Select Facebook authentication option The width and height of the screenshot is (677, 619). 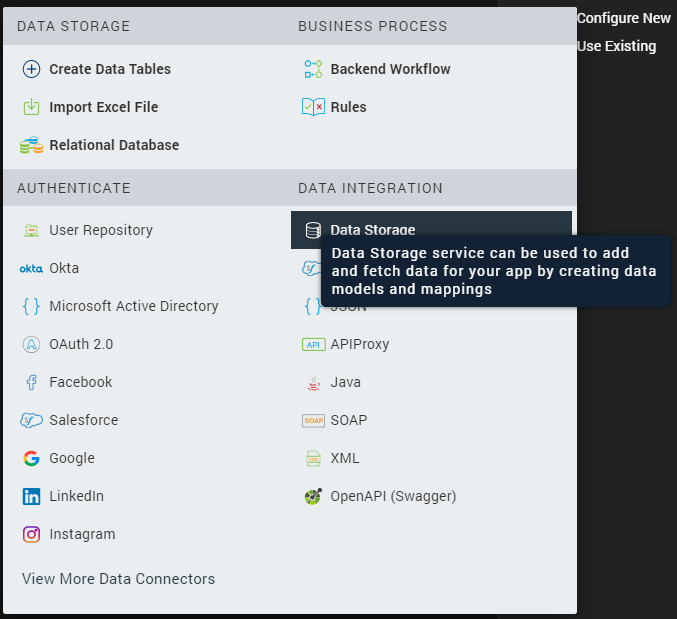[80, 382]
